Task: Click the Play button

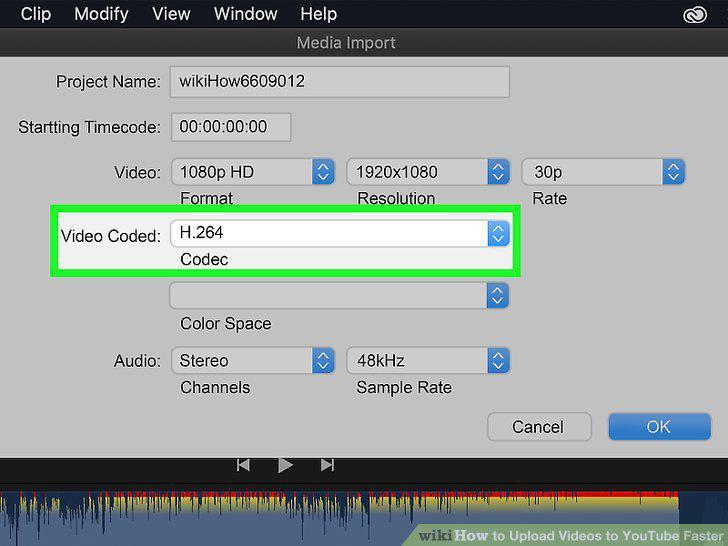Action: pyautogui.click(x=285, y=465)
